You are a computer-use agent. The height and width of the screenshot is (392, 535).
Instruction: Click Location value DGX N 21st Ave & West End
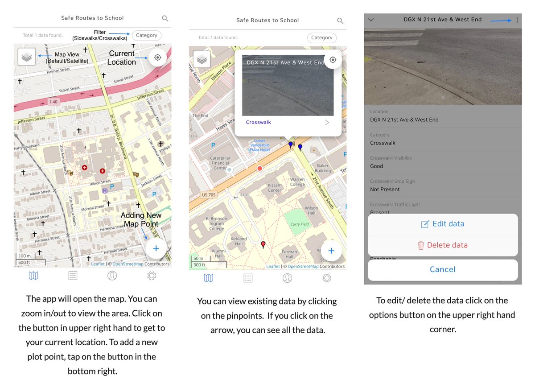pyautogui.click(x=404, y=120)
